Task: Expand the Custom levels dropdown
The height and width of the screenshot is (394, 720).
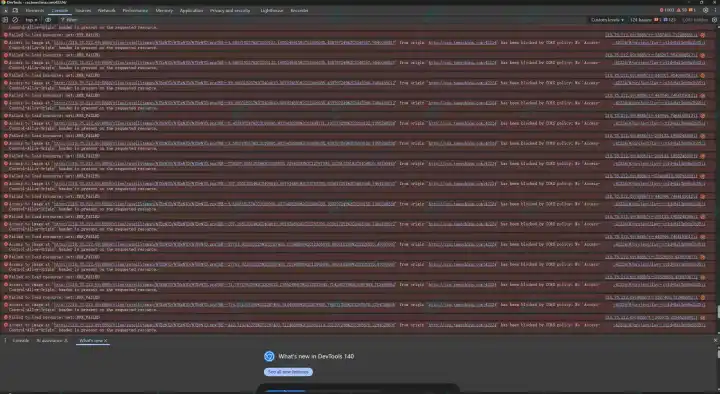Action: [x=607, y=20]
